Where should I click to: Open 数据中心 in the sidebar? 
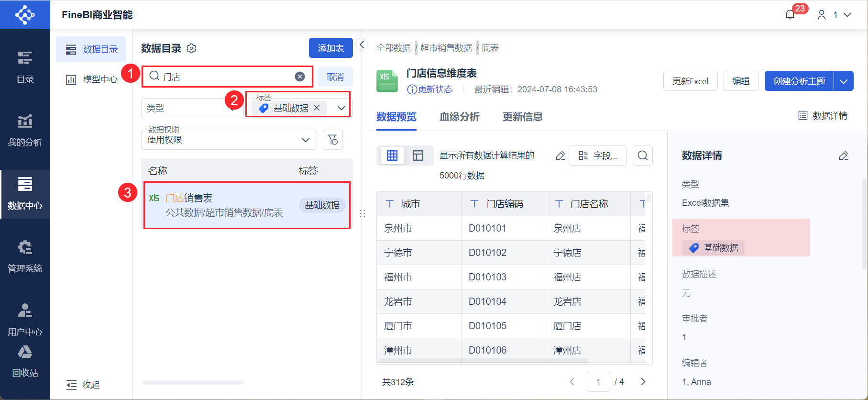point(25,193)
